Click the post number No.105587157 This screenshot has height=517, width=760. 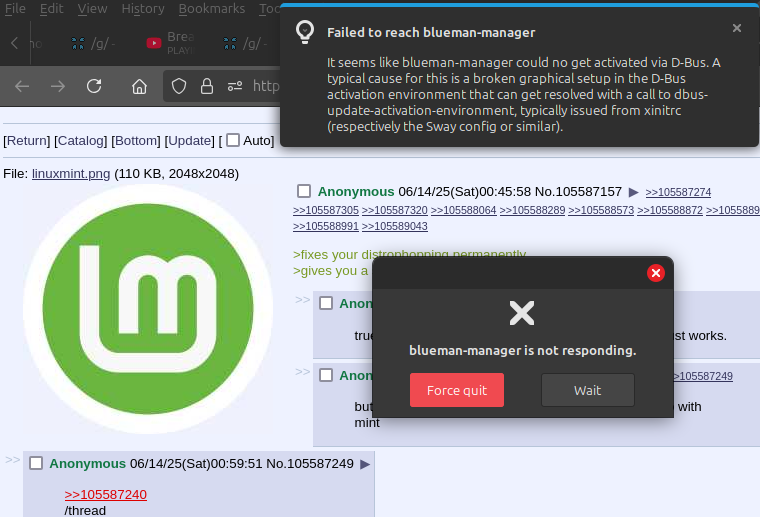578,192
